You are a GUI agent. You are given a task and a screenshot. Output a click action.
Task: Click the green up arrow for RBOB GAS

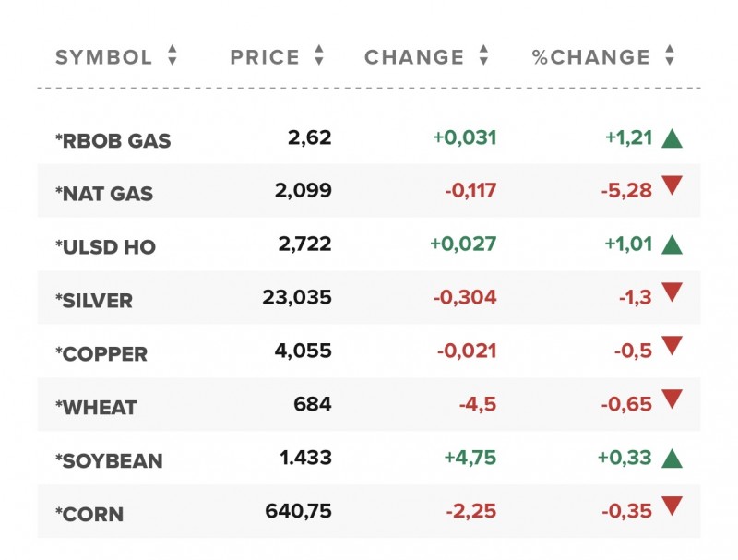tap(672, 139)
